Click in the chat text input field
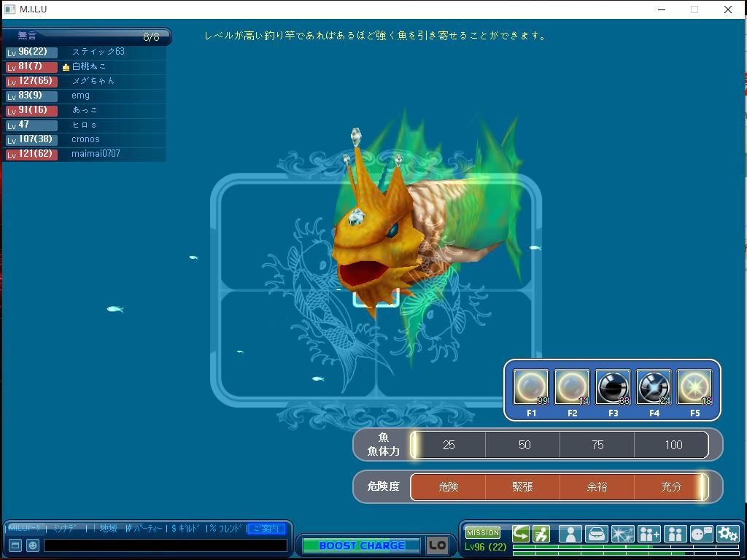The height and width of the screenshot is (560, 747). pyautogui.click(x=166, y=545)
